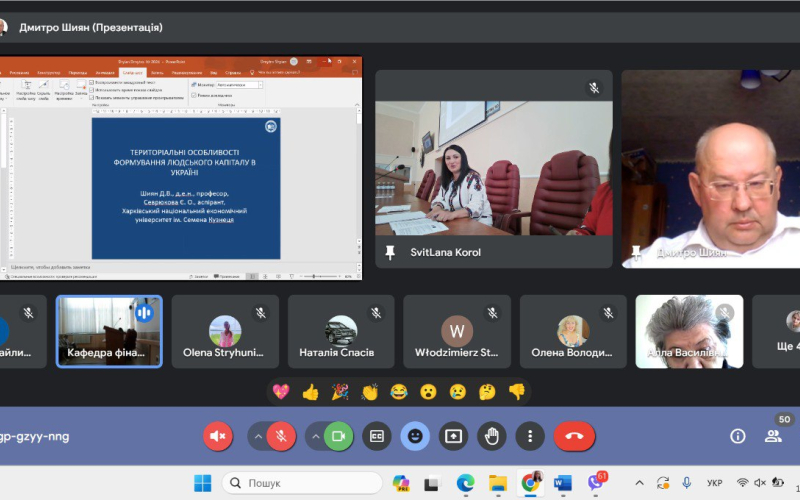
Task: Select Олена Володи... participant tile
Action: (573, 332)
